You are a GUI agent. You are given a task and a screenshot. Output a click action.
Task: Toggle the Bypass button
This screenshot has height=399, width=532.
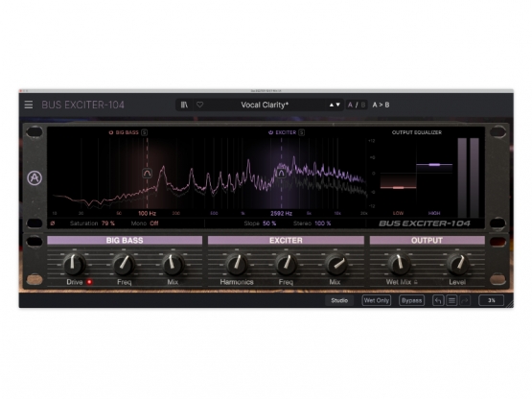pos(411,300)
